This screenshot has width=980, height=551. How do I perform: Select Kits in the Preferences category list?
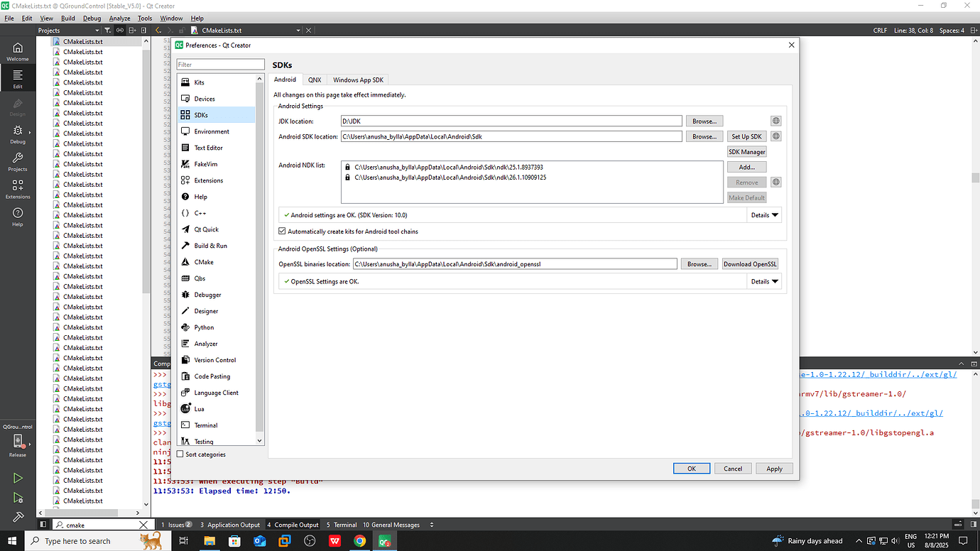pos(200,82)
